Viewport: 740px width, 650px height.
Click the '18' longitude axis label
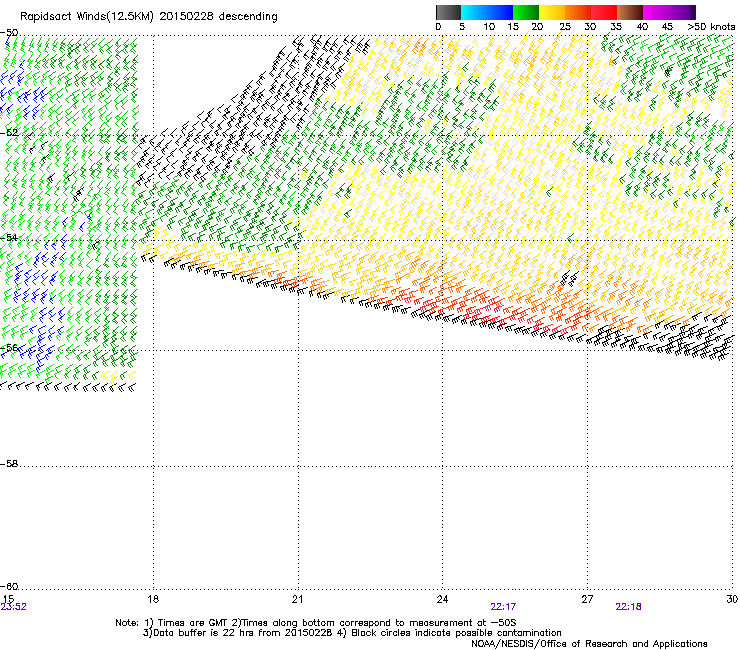coord(153,599)
